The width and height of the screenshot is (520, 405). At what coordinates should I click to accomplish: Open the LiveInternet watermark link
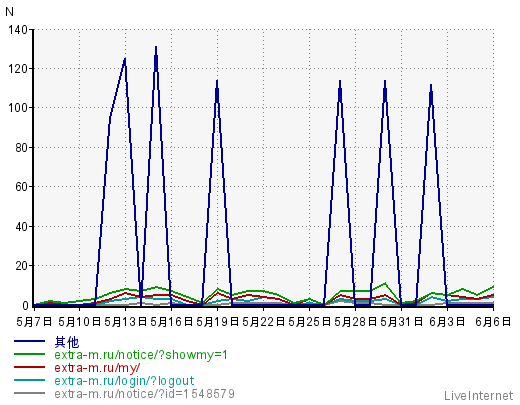pyautogui.click(x=478, y=396)
